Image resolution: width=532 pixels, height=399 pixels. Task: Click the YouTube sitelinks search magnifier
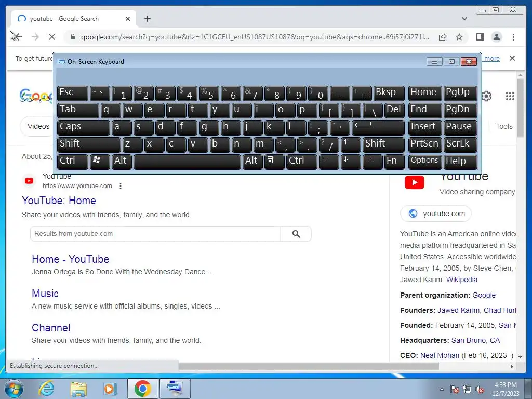pyautogui.click(x=296, y=234)
